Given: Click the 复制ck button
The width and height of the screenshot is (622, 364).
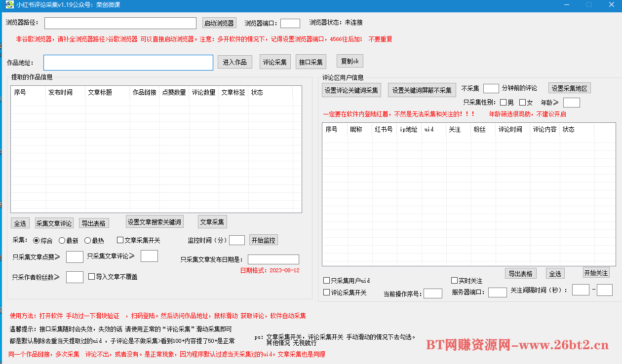Looking at the screenshot, I should pos(350,61).
